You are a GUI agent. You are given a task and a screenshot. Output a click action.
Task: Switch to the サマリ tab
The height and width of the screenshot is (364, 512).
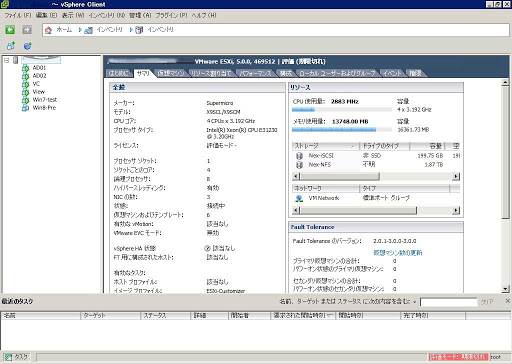[143, 73]
